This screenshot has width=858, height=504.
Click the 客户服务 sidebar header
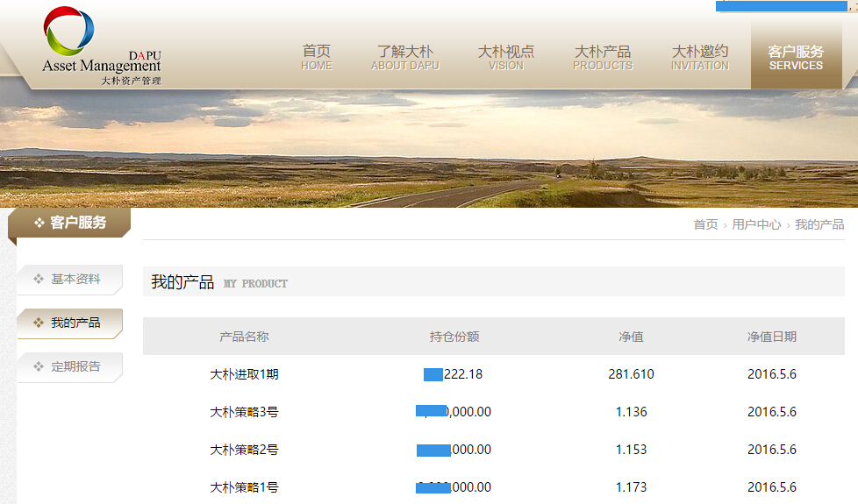tap(69, 223)
